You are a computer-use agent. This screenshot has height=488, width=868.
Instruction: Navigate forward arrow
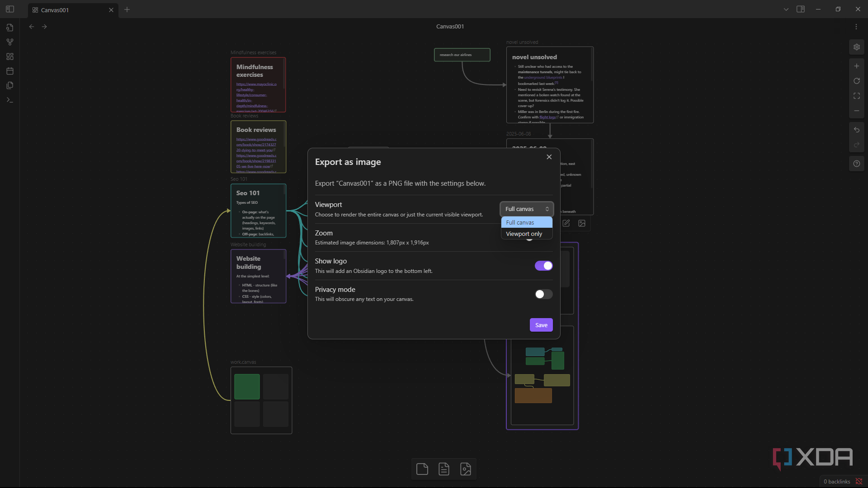(44, 27)
